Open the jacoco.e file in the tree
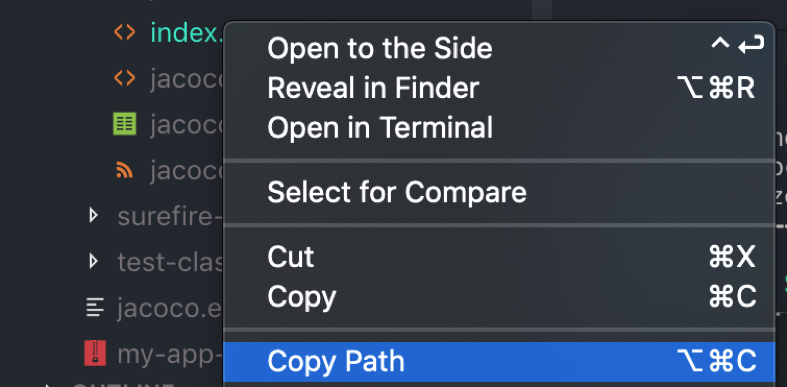The height and width of the screenshot is (387, 787). pyautogui.click(x=170, y=308)
